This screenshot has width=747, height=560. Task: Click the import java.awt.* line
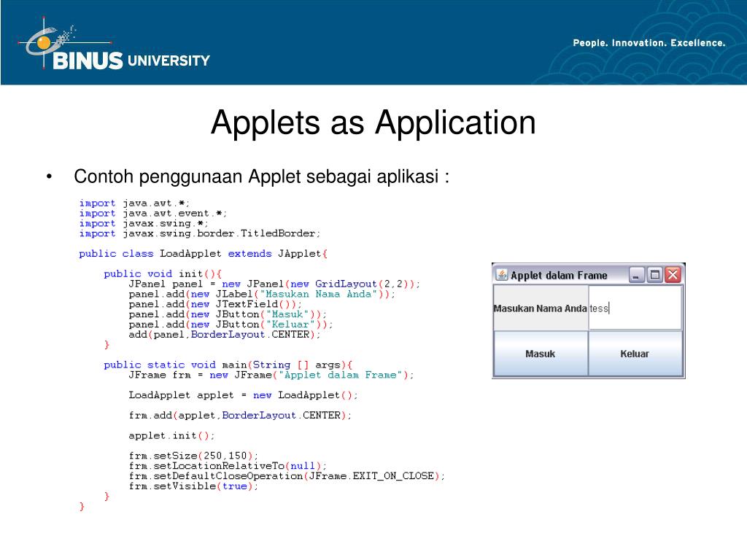click(x=134, y=203)
